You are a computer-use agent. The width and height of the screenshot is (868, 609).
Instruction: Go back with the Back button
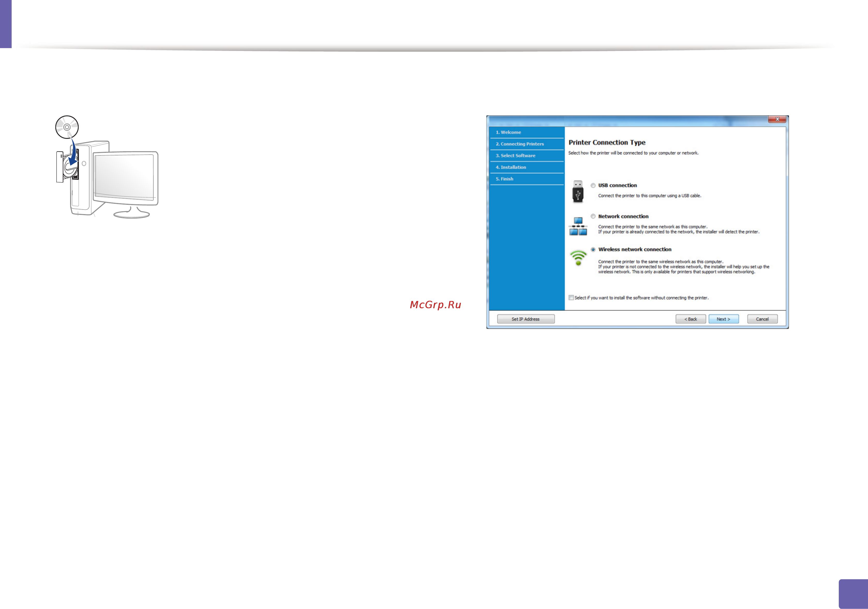[x=690, y=319]
